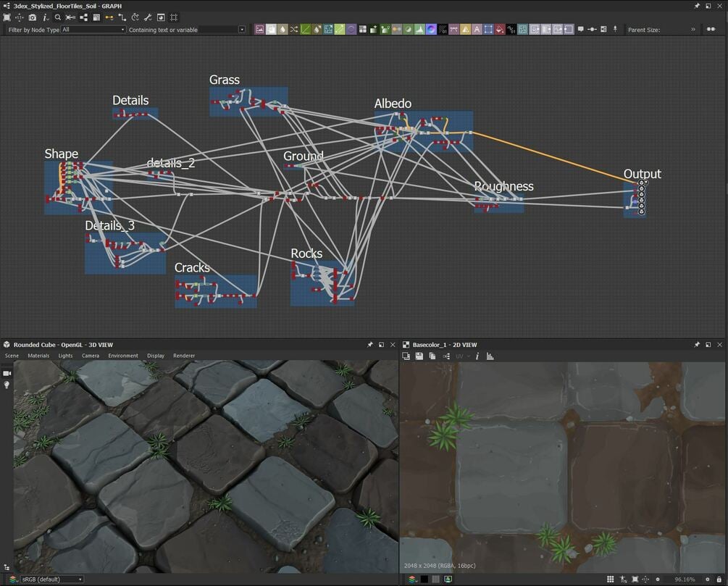Screen dimensions: 728x586
Task: Select the Roughness frame label
Action: (x=503, y=186)
